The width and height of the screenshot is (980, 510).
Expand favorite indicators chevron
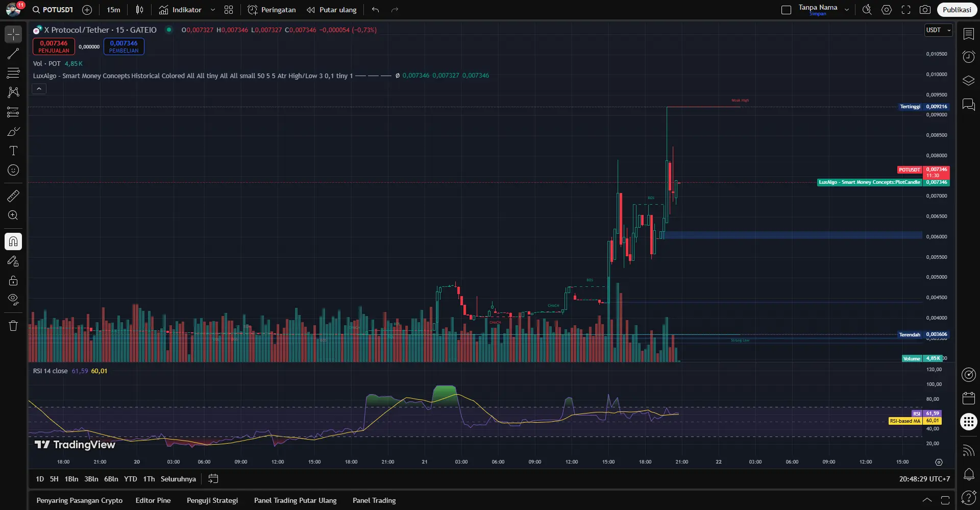click(213, 10)
